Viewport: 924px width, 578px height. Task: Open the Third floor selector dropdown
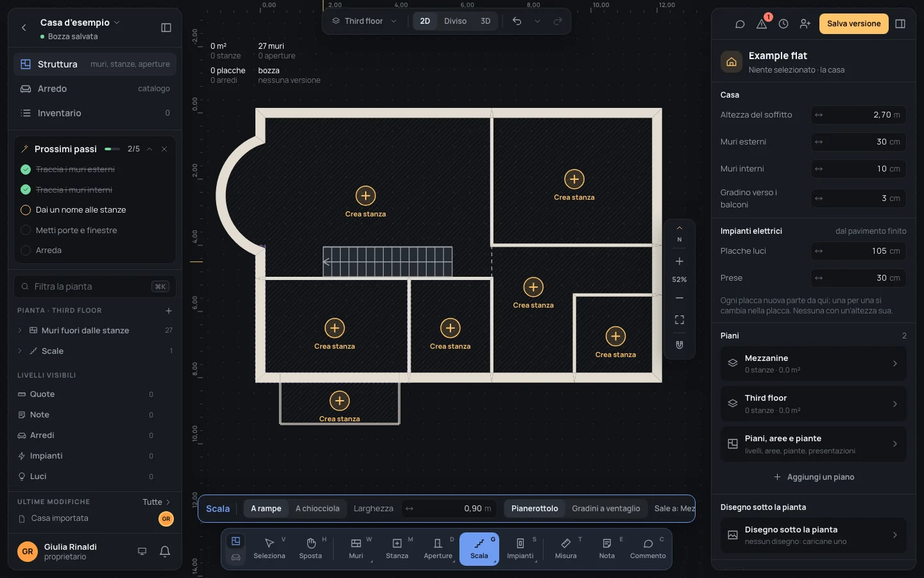364,21
